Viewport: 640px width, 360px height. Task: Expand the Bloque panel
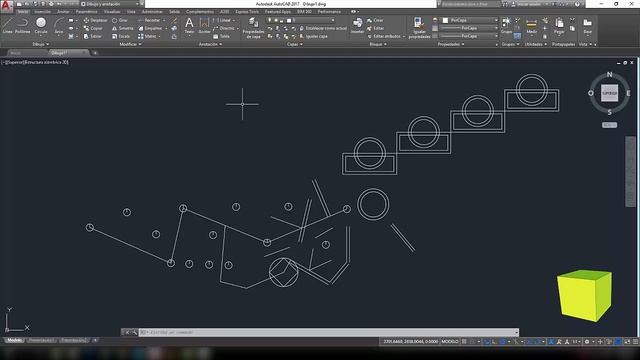coord(378,44)
